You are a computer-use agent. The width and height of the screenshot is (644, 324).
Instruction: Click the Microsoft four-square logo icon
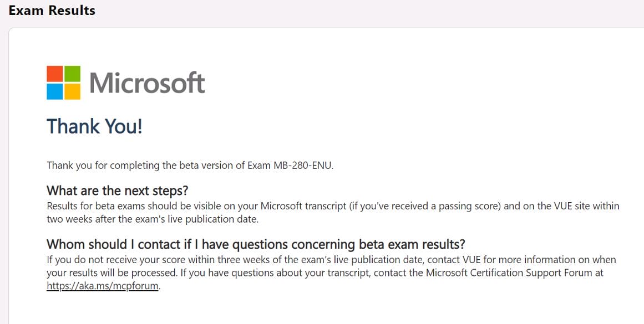click(x=63, y=83)
